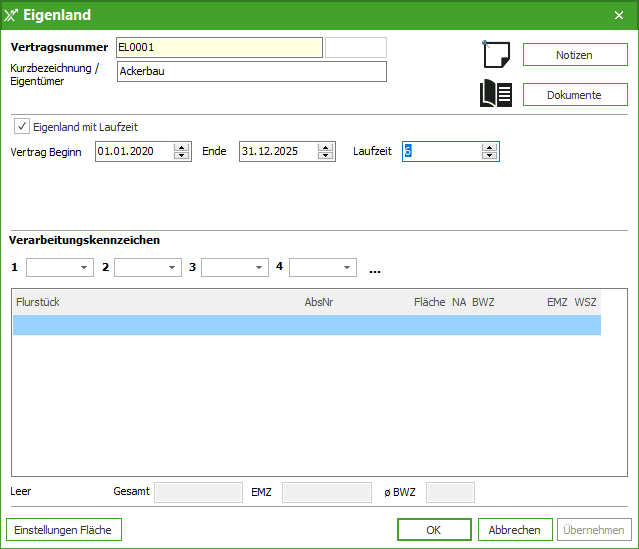The width and height of the screenshot is (639, 549).
Task: Click the sticky note icon
Action: (x=497, y=55)
